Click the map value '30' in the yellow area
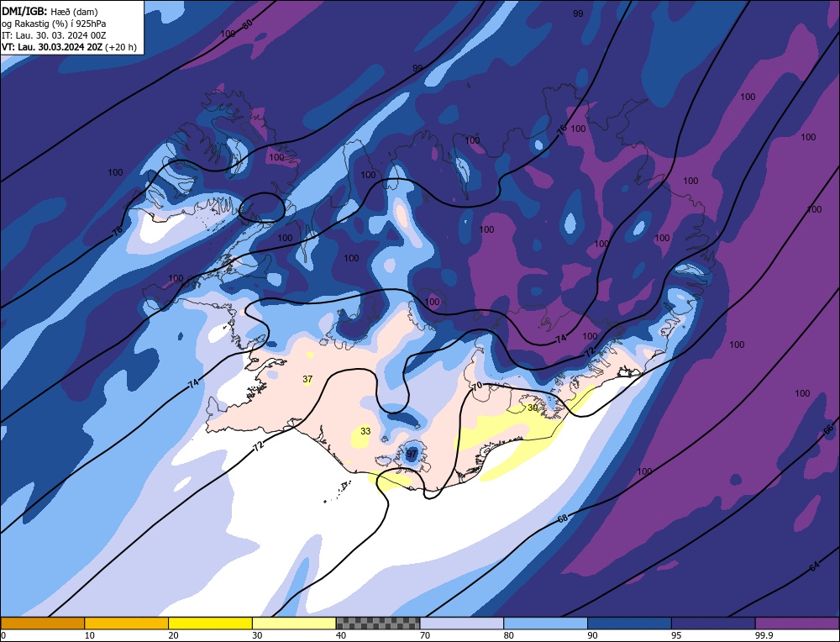840x642 pixels. [533, 408]
